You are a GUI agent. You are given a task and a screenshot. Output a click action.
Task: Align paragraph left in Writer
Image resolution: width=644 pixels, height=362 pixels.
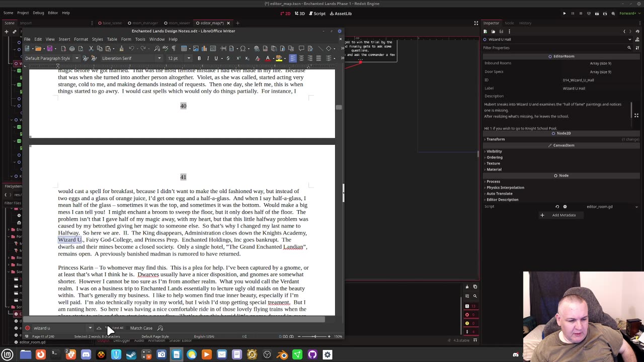[293, 58]
